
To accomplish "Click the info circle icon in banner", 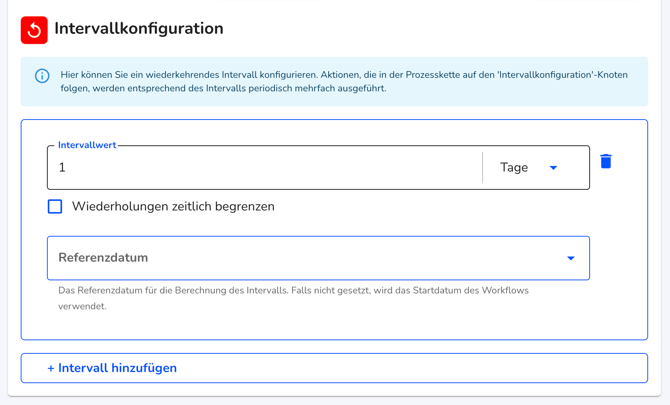I will tap(42, 76).
